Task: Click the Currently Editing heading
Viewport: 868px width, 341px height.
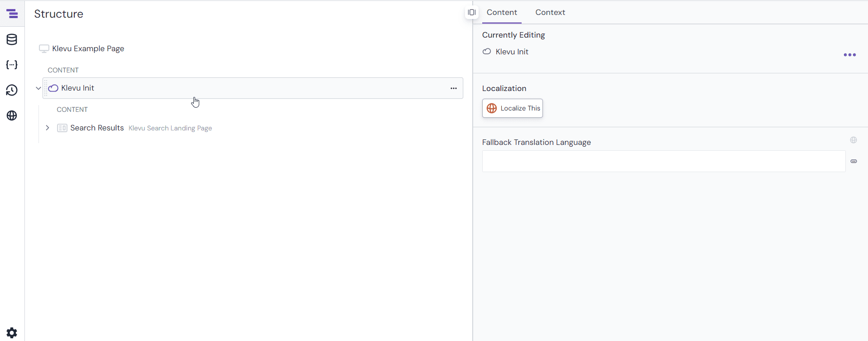Action: tap(513, 35)
